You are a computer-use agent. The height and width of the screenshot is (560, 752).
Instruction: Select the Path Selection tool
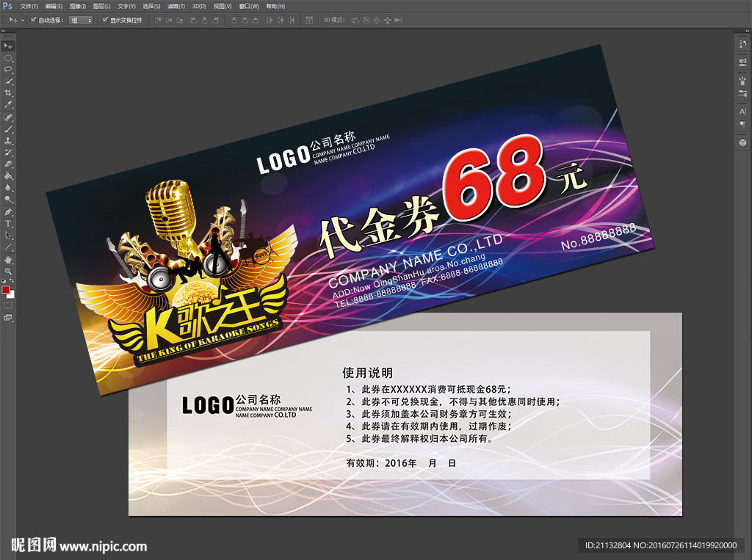[x=8, y=236]
